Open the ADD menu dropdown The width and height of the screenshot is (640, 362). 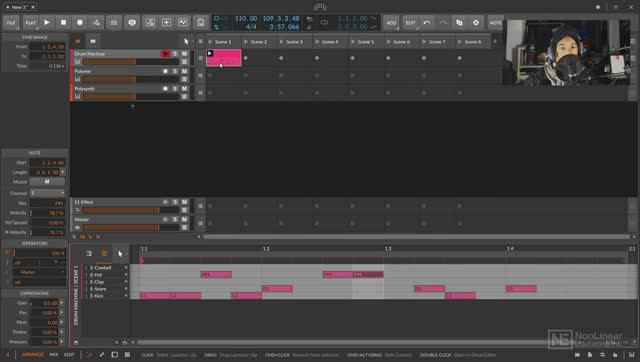click(391, 22)
